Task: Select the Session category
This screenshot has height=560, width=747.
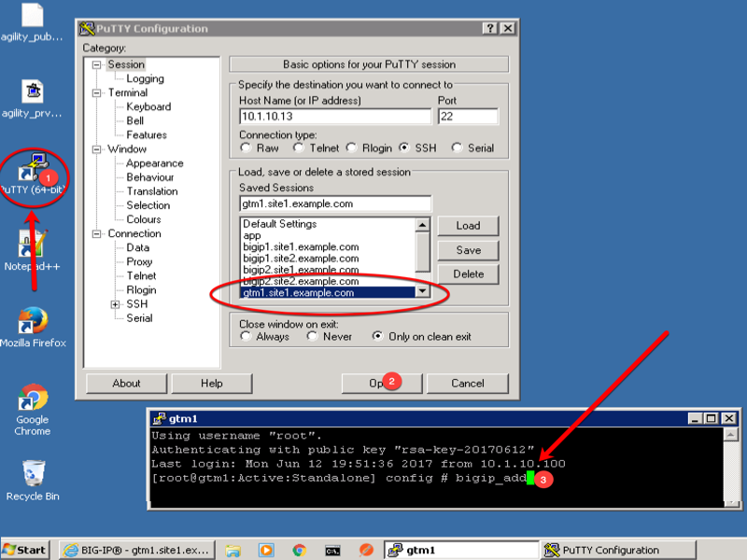Action: tap(126, 64)
